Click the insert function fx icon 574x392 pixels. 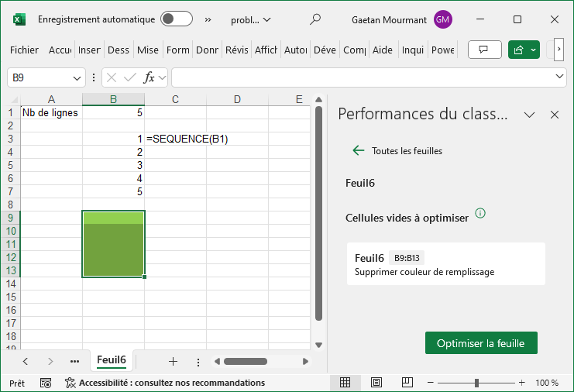point(150,77)
